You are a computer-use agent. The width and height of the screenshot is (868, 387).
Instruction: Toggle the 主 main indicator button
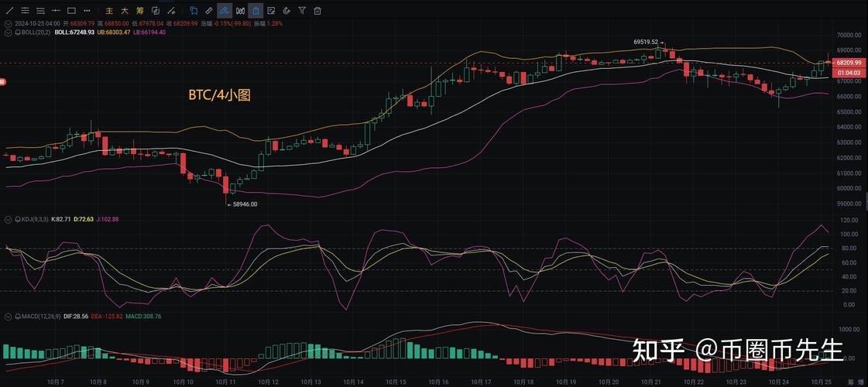click(109, 11)
